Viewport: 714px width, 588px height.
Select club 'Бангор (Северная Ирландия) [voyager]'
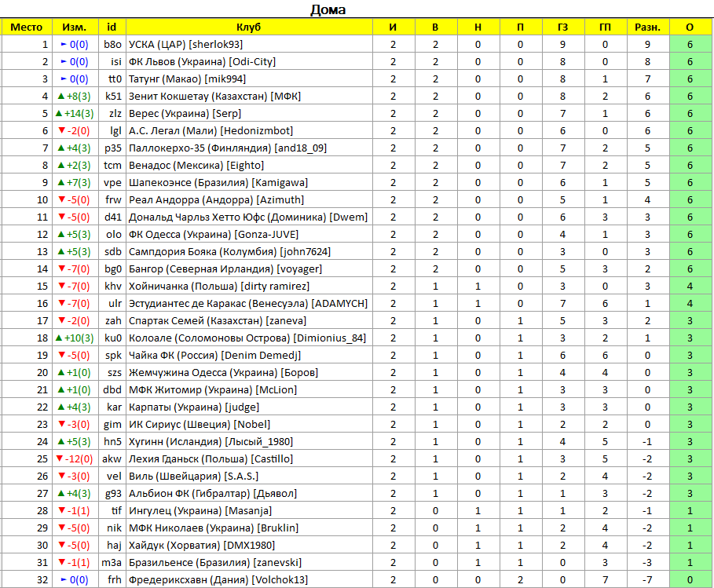click(x=225, y=269)
